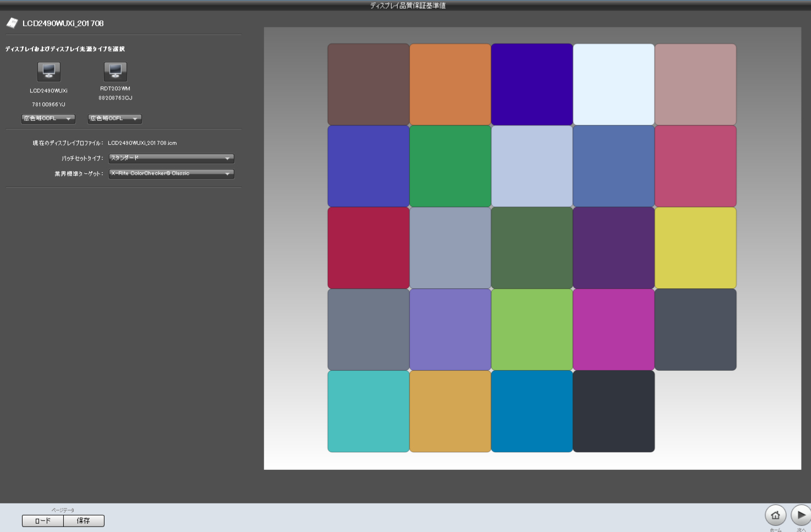Pick the white color patch
811x532 pixels.
613,84
